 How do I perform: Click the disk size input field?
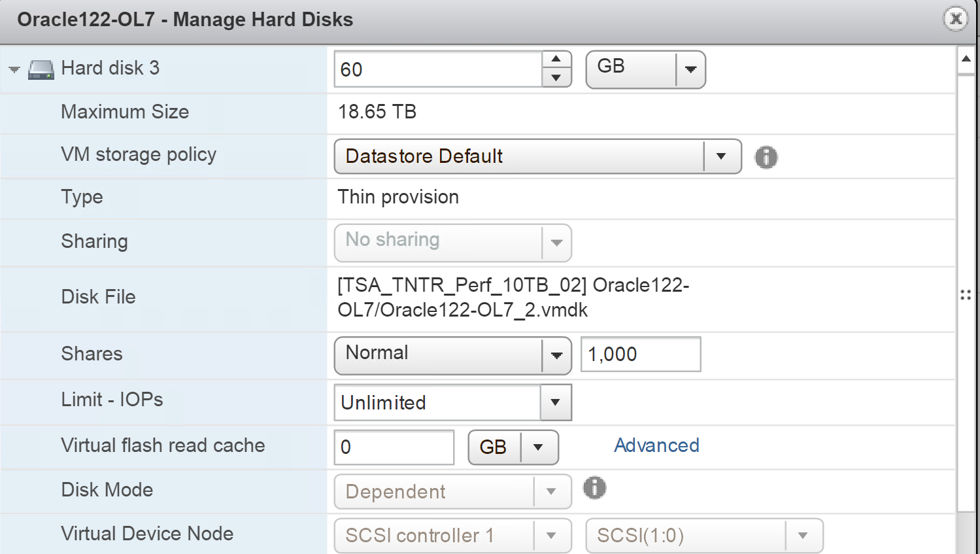pos(438,69)
